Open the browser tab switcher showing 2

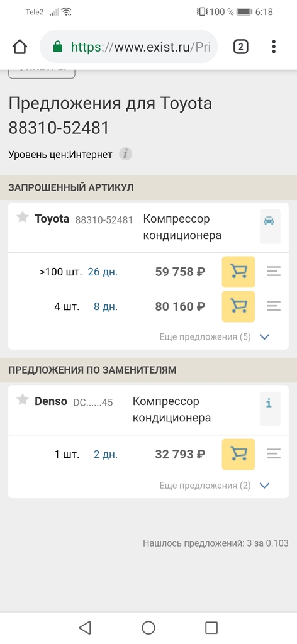pyautogui.click(x=241, y=47)
